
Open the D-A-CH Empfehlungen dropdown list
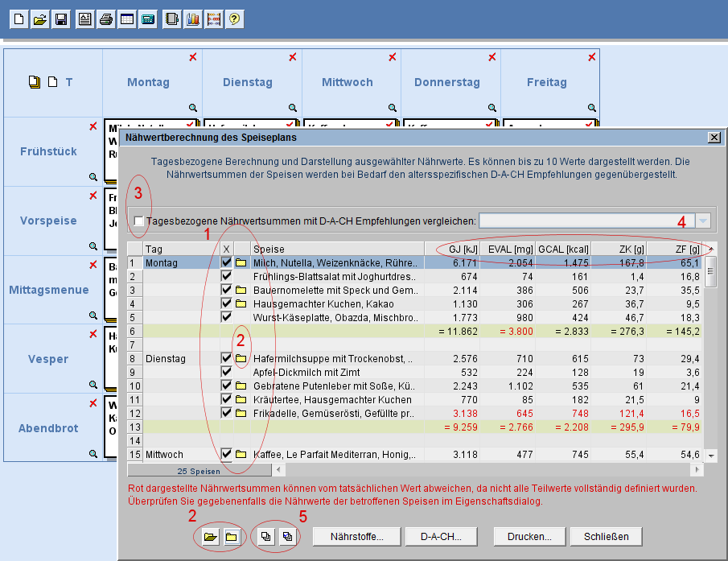point(703,221)
